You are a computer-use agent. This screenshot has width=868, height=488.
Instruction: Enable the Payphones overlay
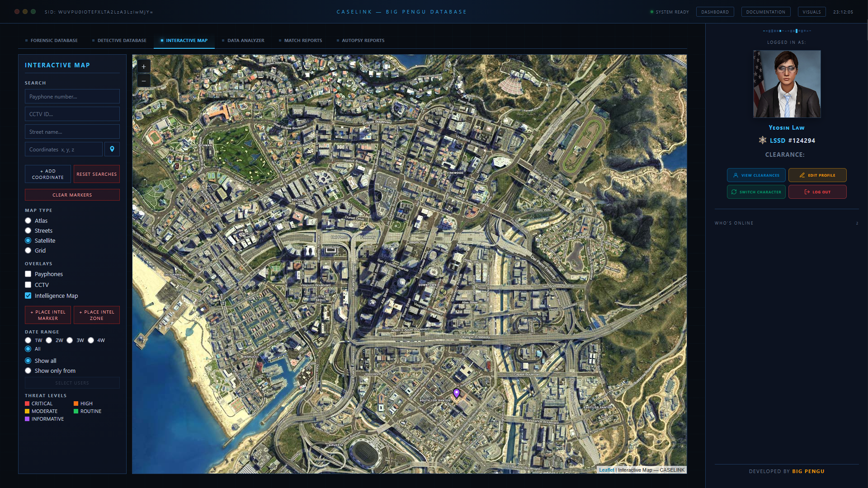(x=28, y=274)
